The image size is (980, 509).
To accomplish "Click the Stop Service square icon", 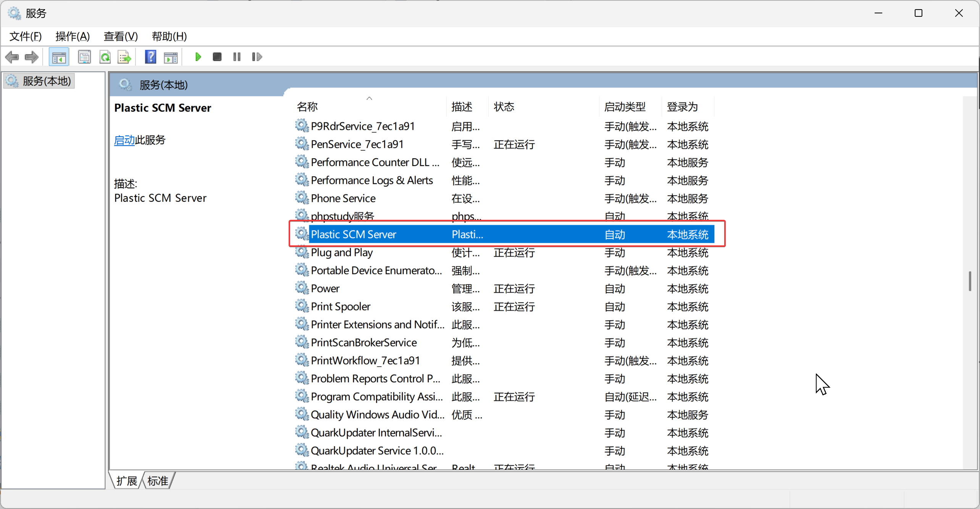I will coord(217,57).
